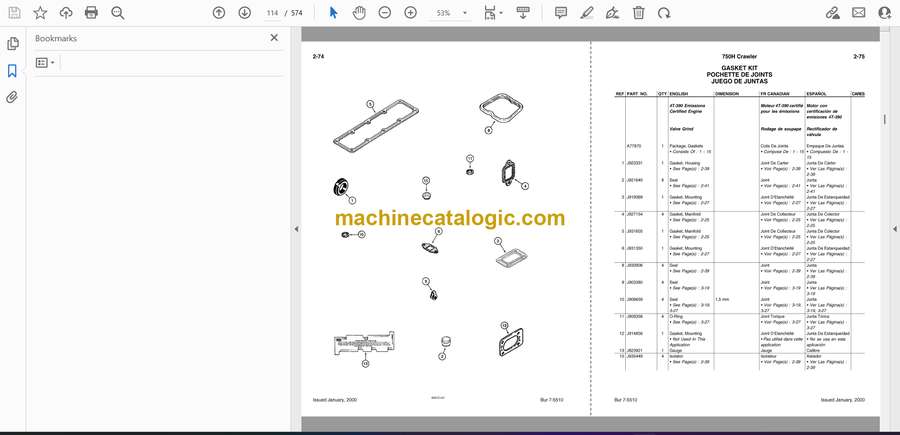Rotate the page view
Screen dimensions: 900x435
[x=664, y=13]
